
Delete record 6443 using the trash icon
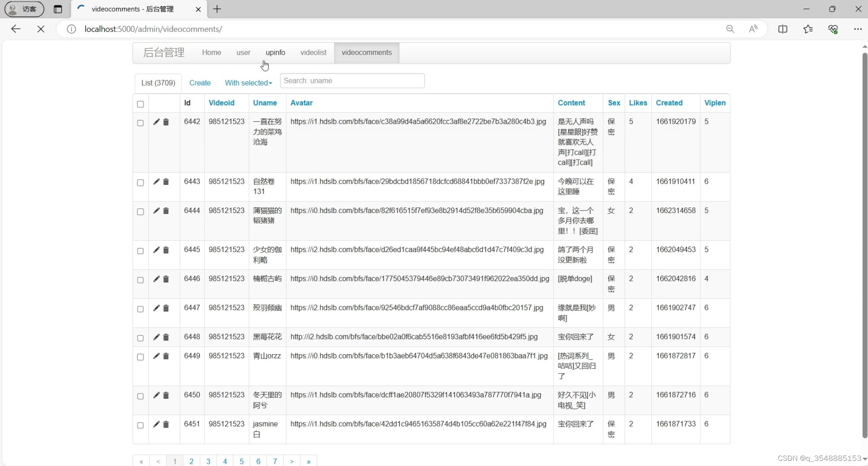click(x=166, y=182)
